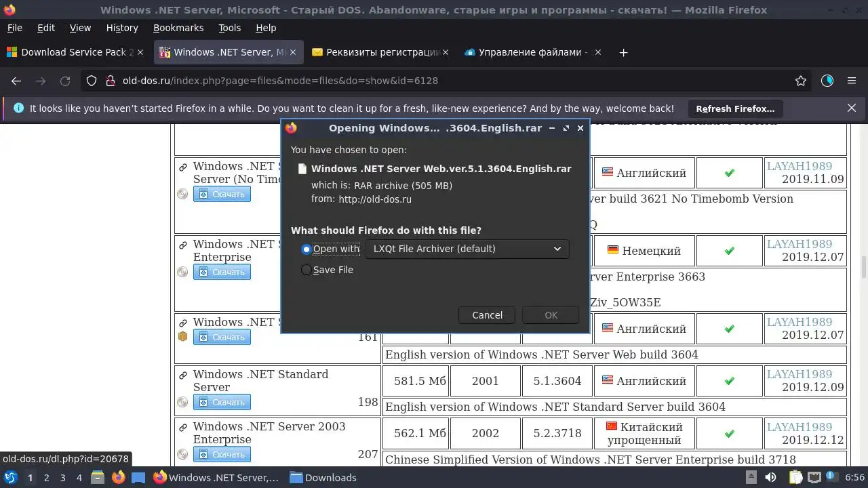
Task: Dismiss the Refresh Firefox notification bar
Action: [x=852, y=108]
